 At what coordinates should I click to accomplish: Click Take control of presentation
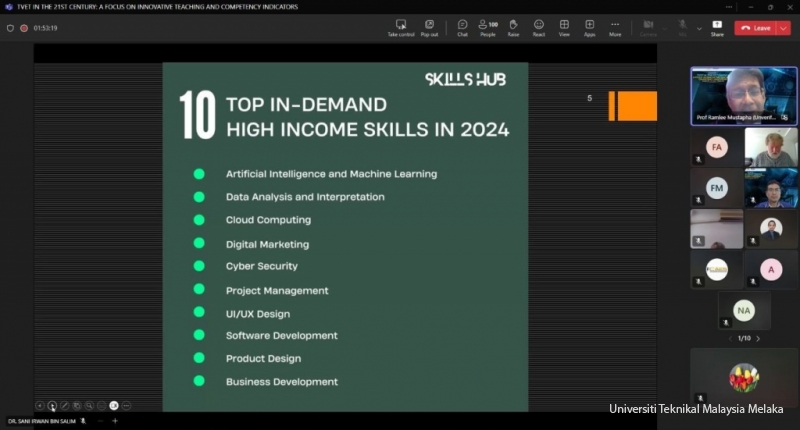(x=400, y=27)
